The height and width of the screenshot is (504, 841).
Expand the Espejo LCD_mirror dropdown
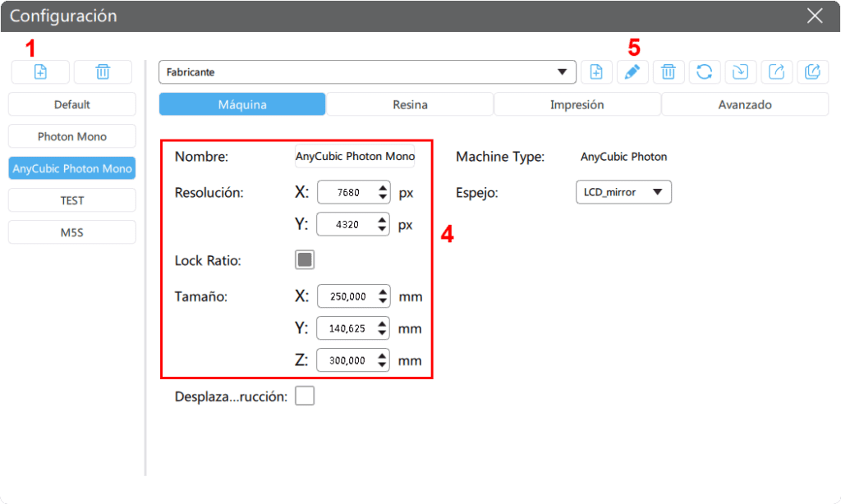click(623, 192)
